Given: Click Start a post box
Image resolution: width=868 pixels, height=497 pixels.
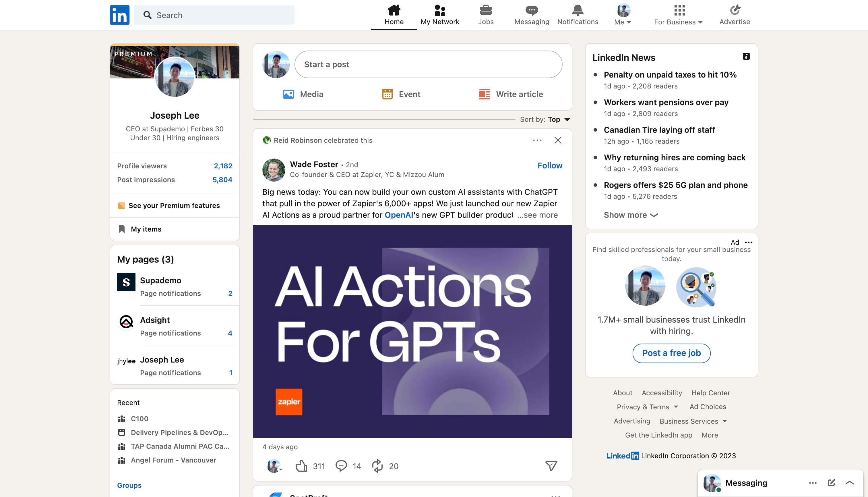Looking at the screenshot, I should 428,65.
